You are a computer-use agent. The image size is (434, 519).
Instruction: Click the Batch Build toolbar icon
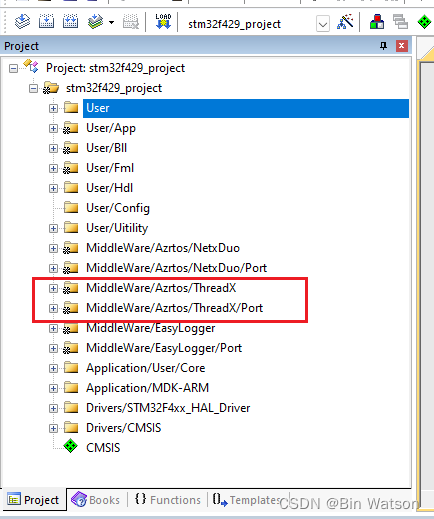tap(95, 22)
